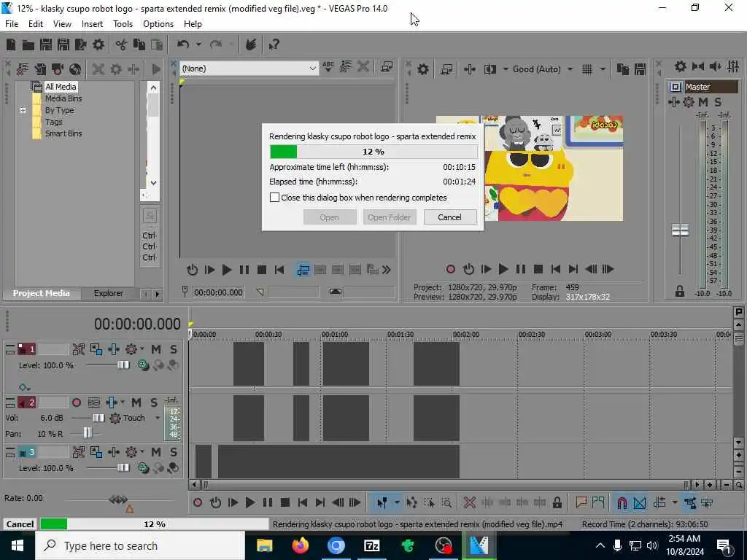
Task: Open the (None) trimmer media dropdown
Action: [x=312, y=69]
